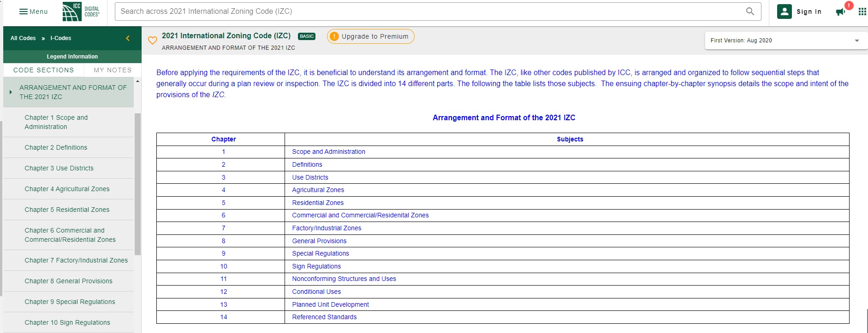The height and width of the screenshot is (333, 868).
Task: Click All Codes breadcrumb link
Action: (23, 38)
